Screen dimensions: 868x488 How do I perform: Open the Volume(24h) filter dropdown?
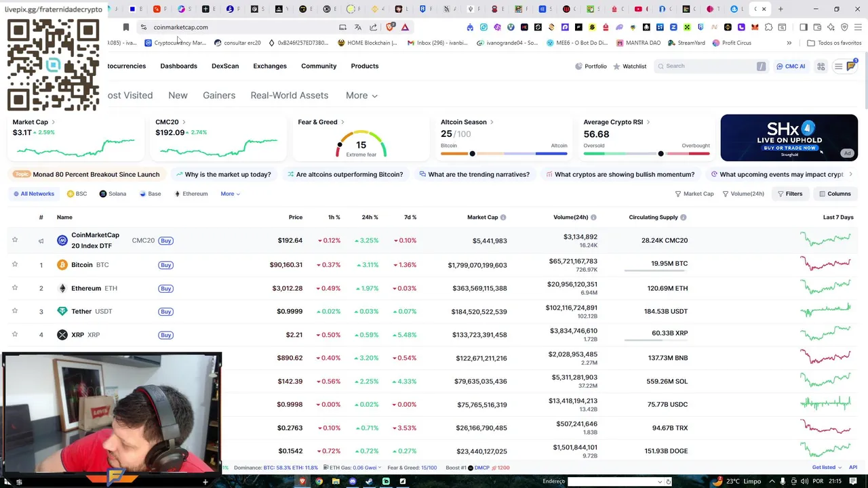tap(743, 194)
